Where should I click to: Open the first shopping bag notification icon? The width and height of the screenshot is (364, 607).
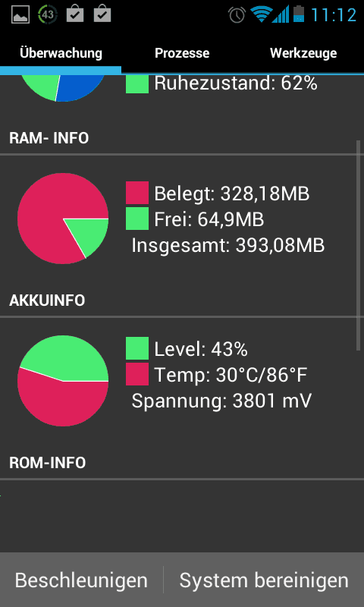(75, 14)
